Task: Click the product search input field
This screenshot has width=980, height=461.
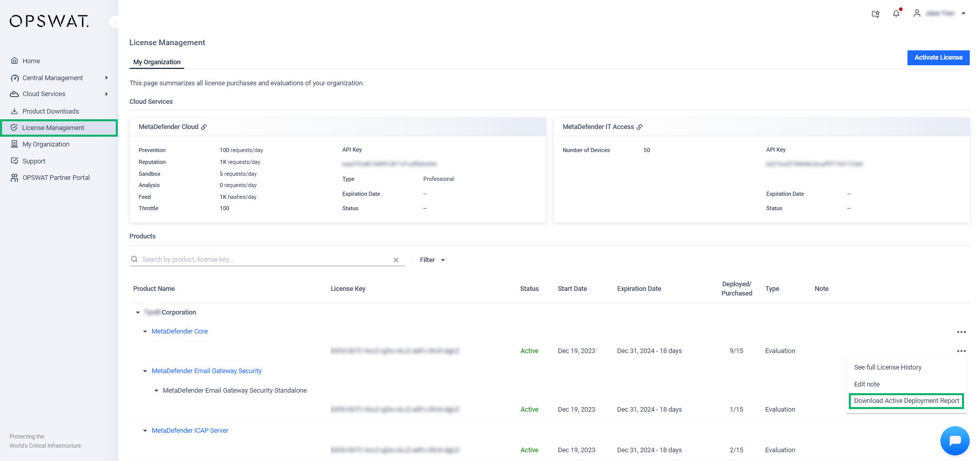Action: tap(267, 260)
